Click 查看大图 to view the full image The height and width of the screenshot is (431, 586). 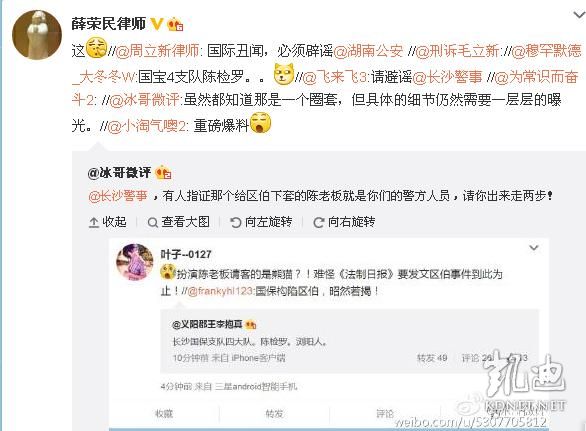tap(179, 222)
